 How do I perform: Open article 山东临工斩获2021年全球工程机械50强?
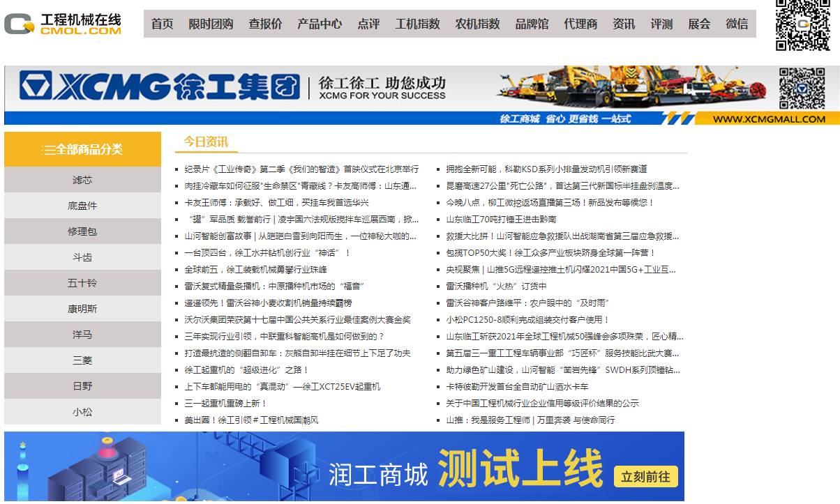click(x=564, y=337)
